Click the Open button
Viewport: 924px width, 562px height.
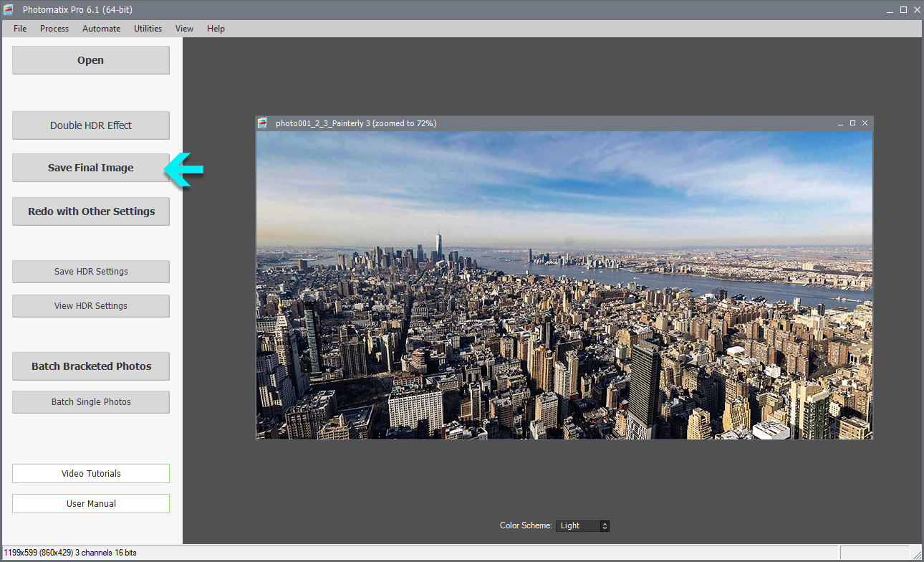pyautogui.click(x=91, y=60)
